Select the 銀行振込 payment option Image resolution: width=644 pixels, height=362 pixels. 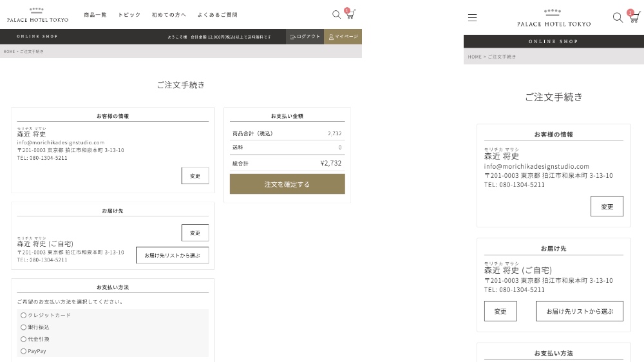[24, 327]
